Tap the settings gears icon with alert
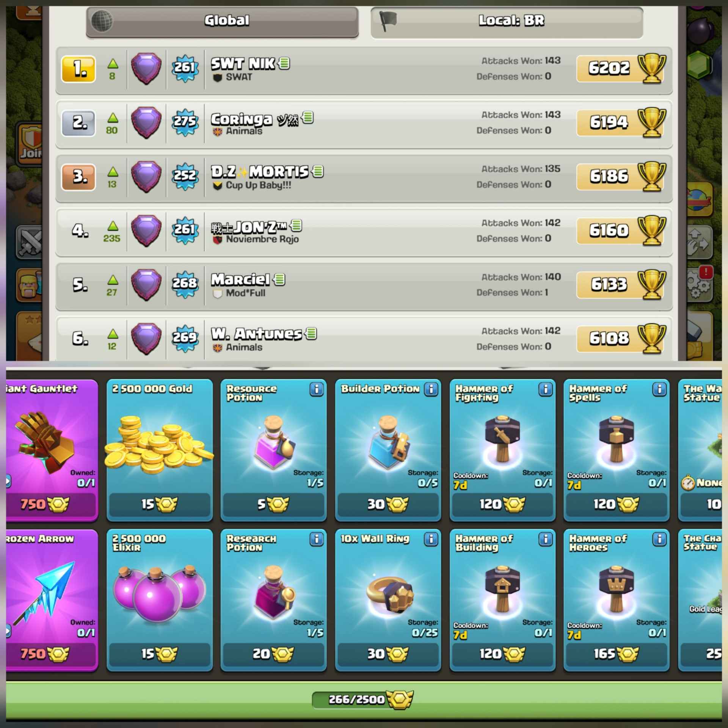The height and width of the screenshot is (728, 728). coord(699,284)
